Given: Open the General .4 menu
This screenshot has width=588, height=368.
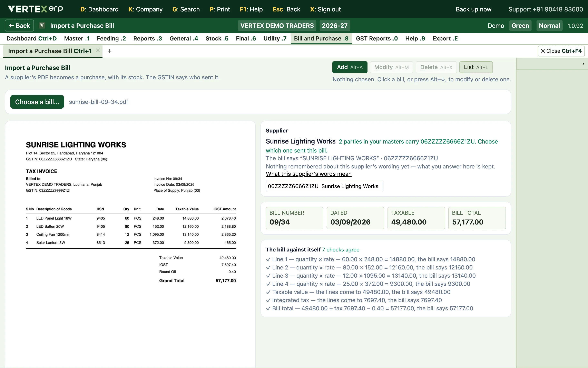Looking at the screenshot, I should pos(184,38).
